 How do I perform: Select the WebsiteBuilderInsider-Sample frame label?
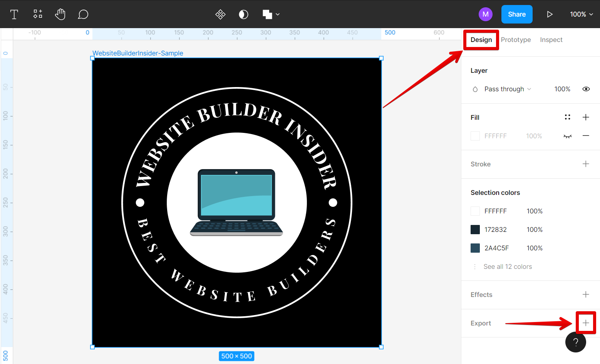coord(138,53)
